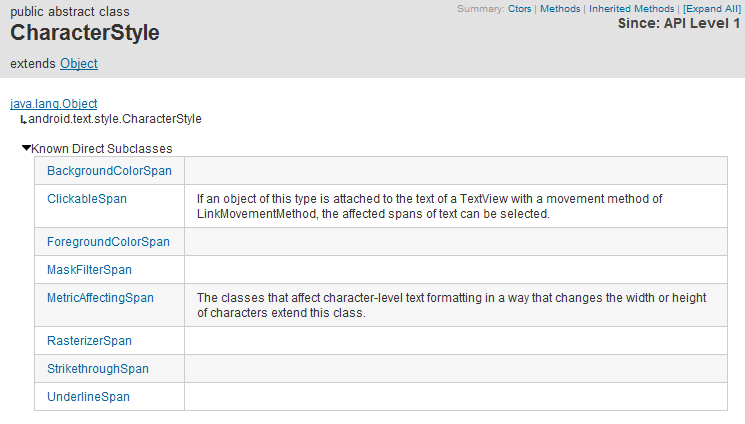The image size is (745, 424).
Task: Go to the StrikethroughSpan class
Action: point(98,369)
